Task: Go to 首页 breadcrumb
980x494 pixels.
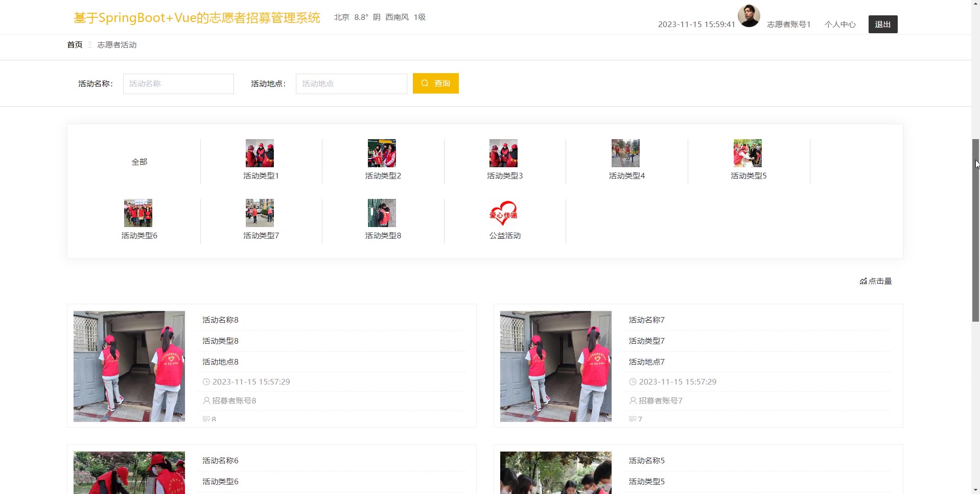Action: click(x=75, y=45)
